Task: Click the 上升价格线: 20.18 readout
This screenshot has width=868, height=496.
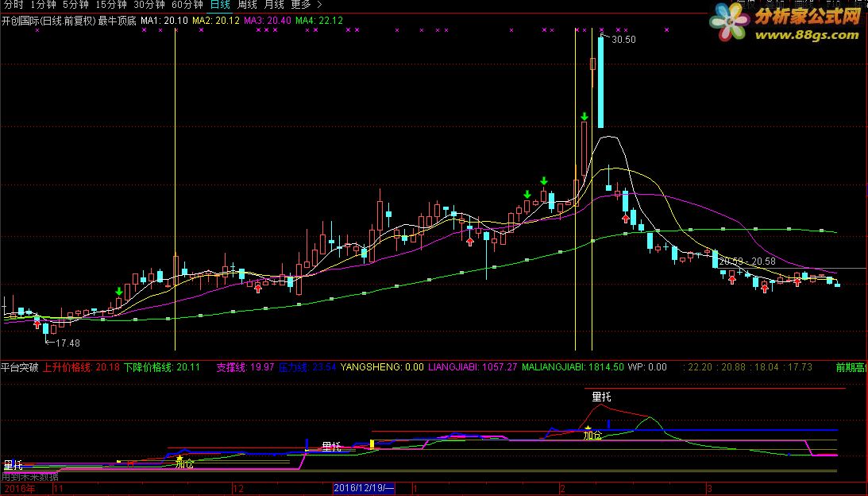Action: click(81, 367)
